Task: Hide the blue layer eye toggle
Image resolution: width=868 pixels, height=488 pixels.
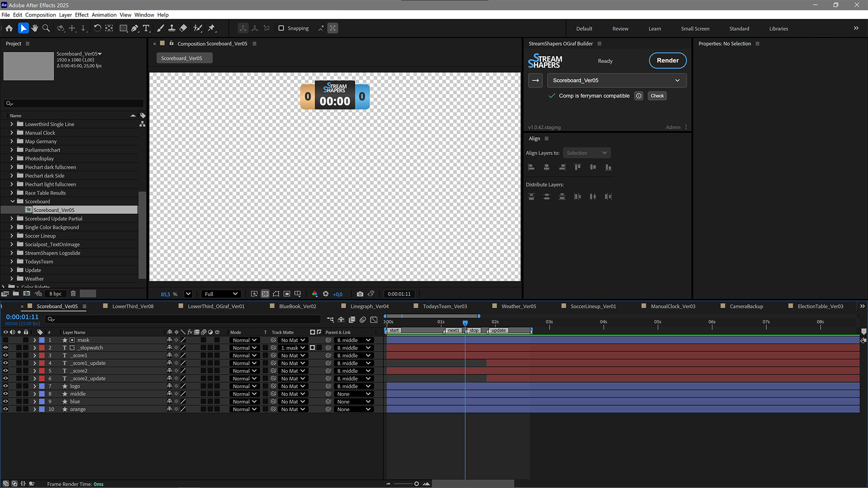Action: click(x=5, y=402)
